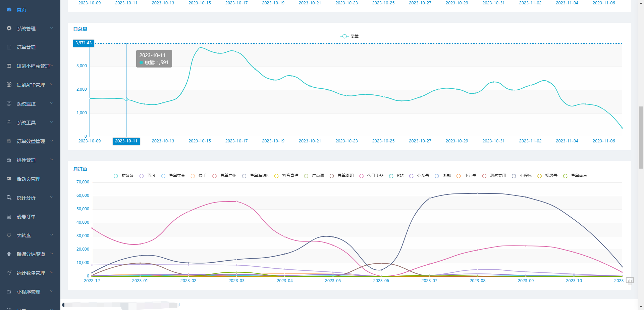
Task: Expand the 大转盘 menu chevron
Action: pos(52,235)
